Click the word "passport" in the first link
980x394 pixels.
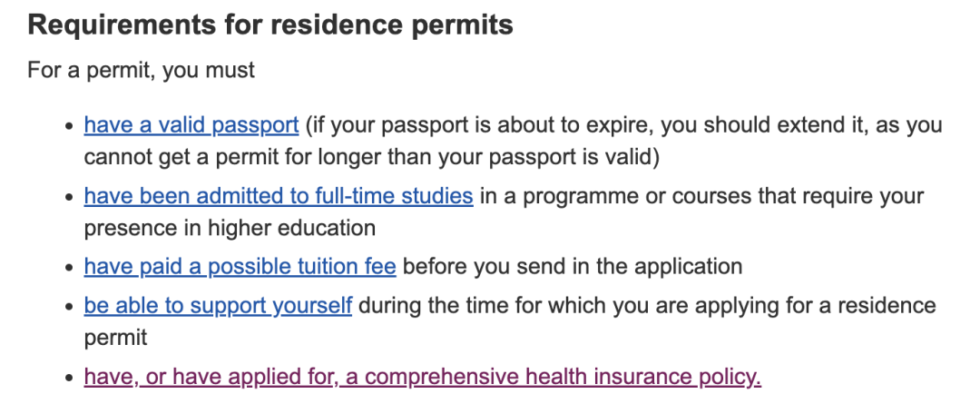click(x=255, y=125)
